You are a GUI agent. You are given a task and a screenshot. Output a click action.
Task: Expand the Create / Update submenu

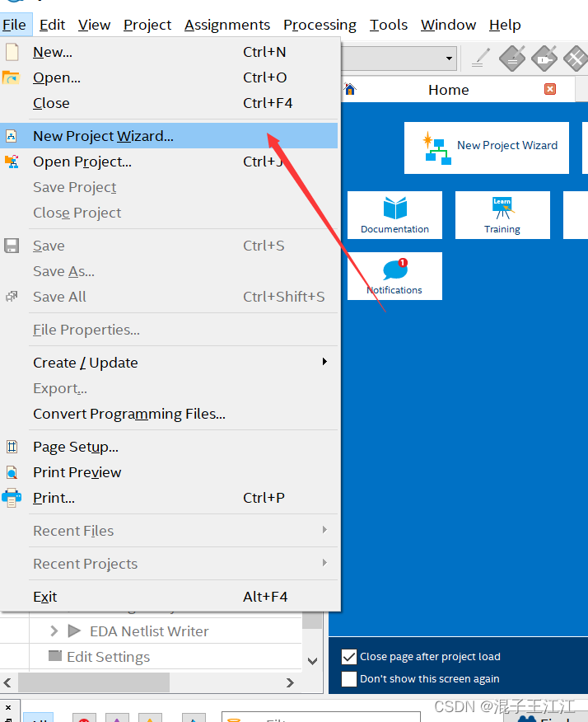coord(324,362)
